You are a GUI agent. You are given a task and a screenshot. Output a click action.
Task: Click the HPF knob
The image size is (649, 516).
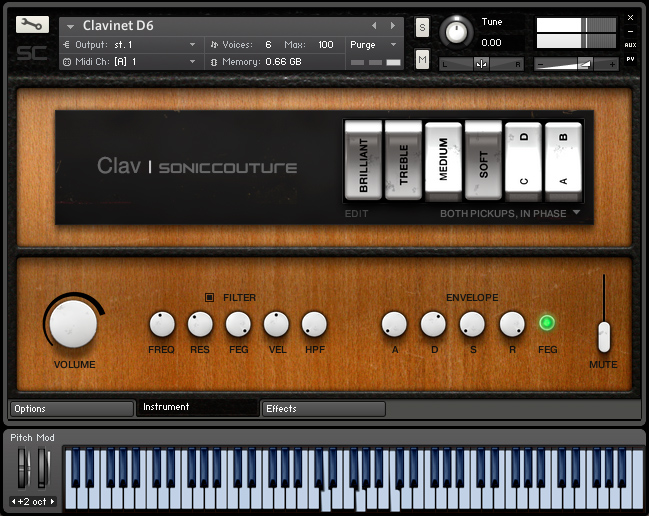point(314,324)
